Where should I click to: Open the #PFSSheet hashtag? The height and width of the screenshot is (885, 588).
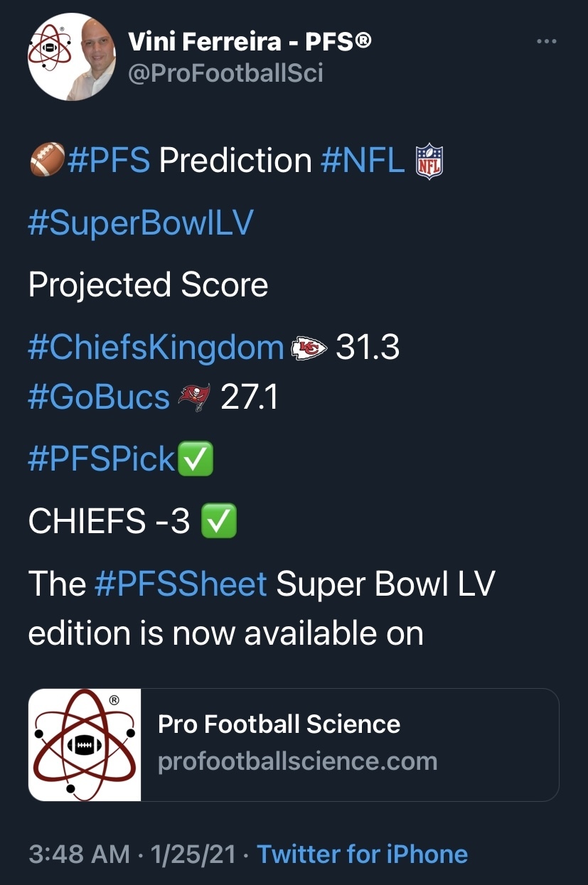[181, 584]
